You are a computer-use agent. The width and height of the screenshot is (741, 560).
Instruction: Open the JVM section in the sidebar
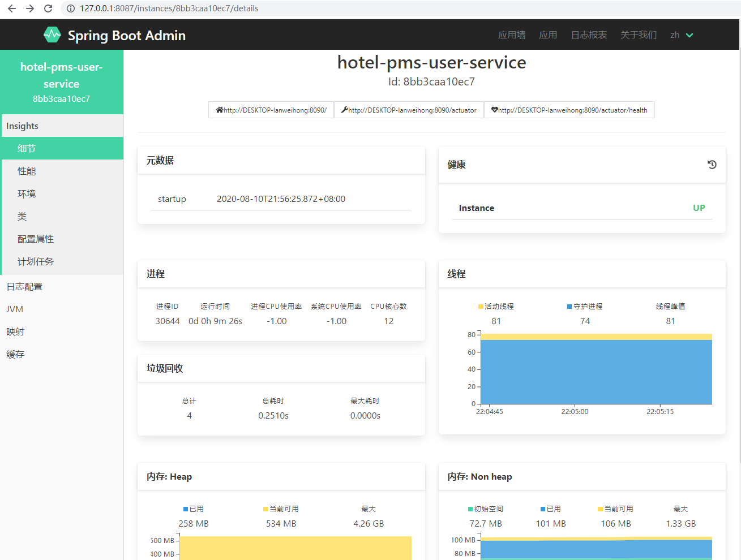(15, 309)
